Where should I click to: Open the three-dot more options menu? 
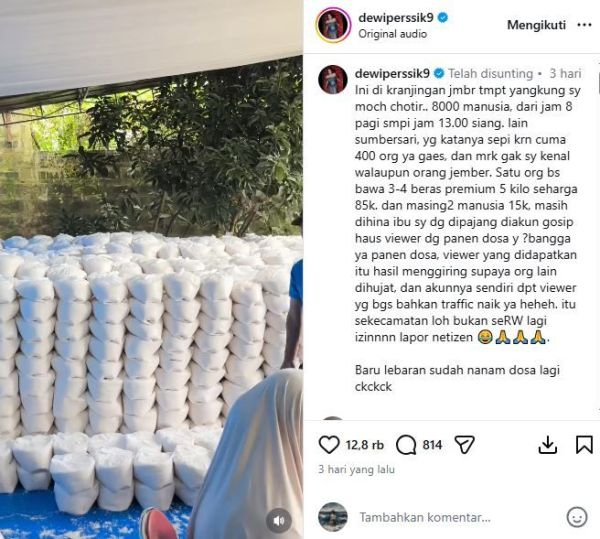(x=584, y=25)
